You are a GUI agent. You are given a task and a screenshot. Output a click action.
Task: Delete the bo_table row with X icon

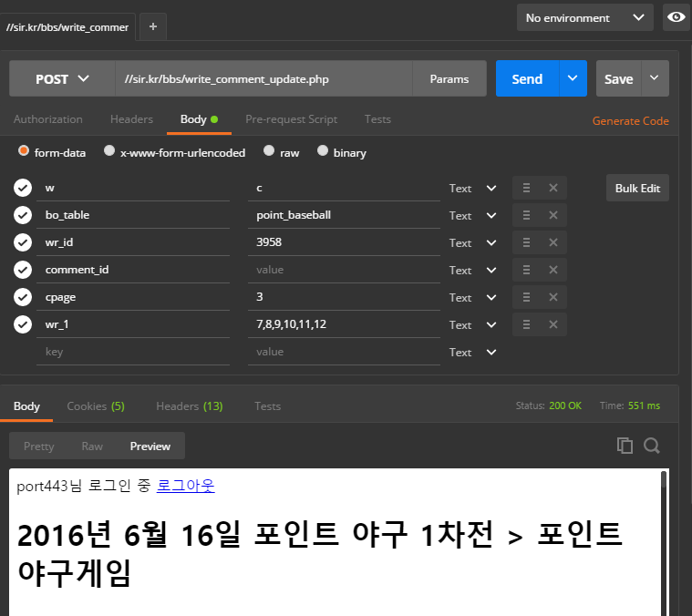(553, 216)
